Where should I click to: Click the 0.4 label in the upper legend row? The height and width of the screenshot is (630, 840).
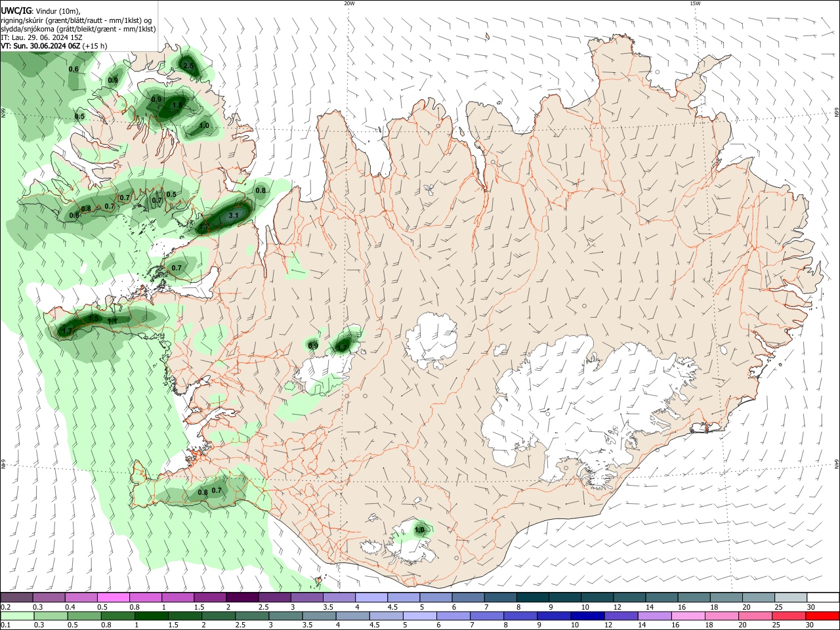[70, 607]
